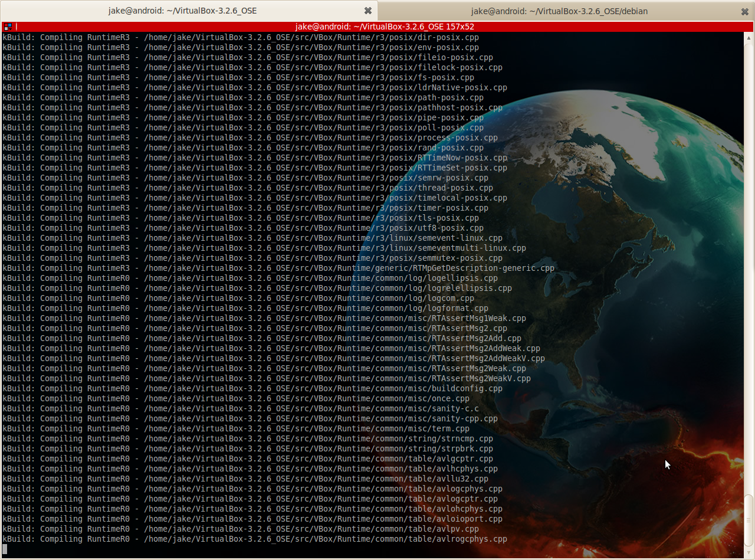
Task: Click the line compiling avlogcptr.cpp
Action: click(250, 499)
